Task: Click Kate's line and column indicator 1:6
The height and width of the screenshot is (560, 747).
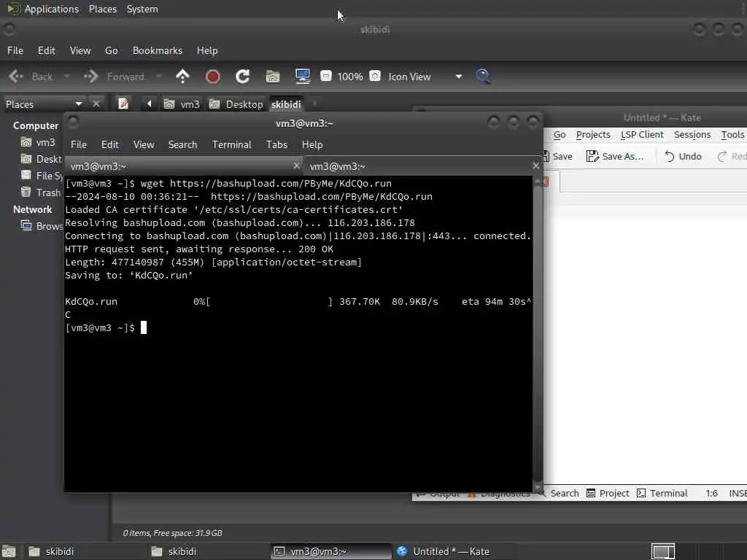Action: pyautogui.click(x=711, y=494)
